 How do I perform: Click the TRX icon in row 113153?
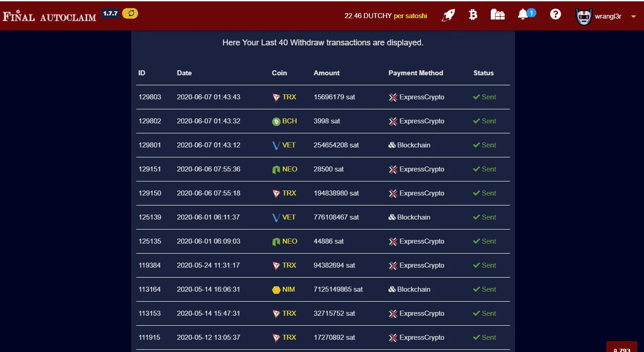click(276, 314)
